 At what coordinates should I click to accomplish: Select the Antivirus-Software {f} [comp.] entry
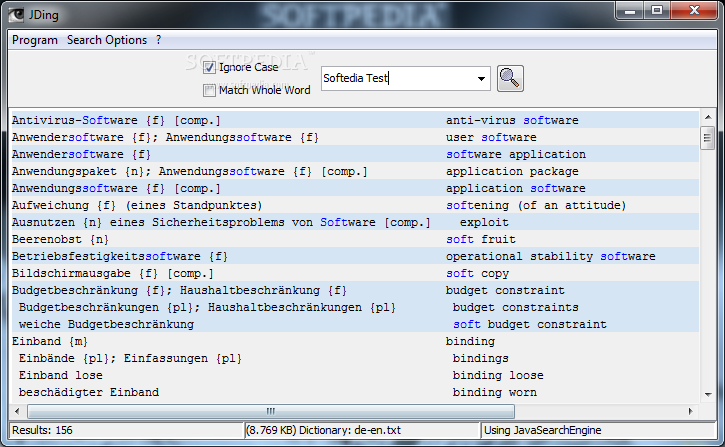click(116, 120)
